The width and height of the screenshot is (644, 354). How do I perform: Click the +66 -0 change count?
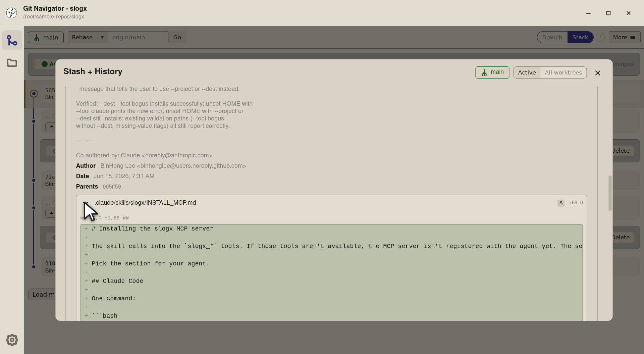pos(576,203)
